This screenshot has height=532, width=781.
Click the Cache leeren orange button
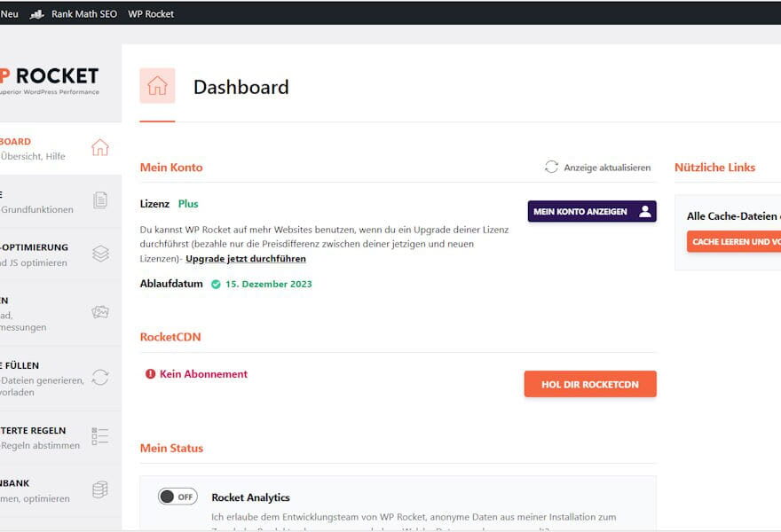734,241
